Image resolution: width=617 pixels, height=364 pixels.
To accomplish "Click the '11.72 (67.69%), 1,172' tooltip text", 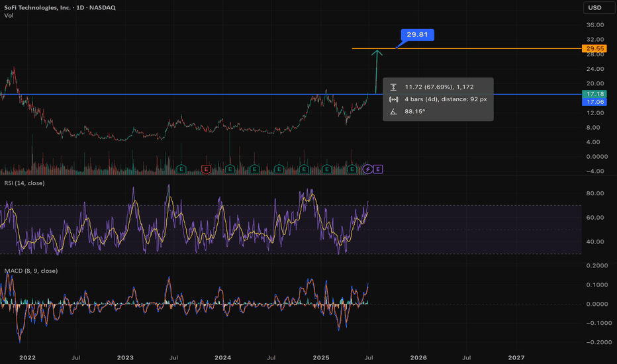I will pyautogui.click(x=439, y=87).
